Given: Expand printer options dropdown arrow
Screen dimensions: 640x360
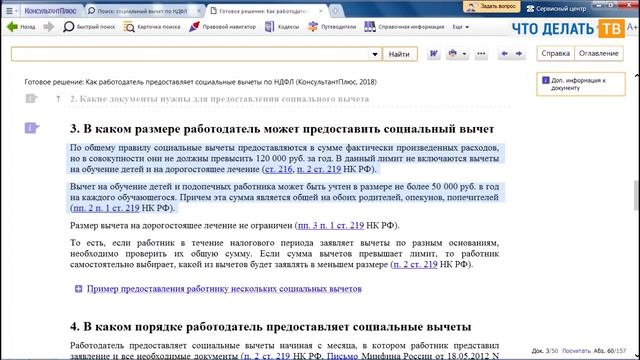Looking at the screenshot, I should tap(464, 54).
